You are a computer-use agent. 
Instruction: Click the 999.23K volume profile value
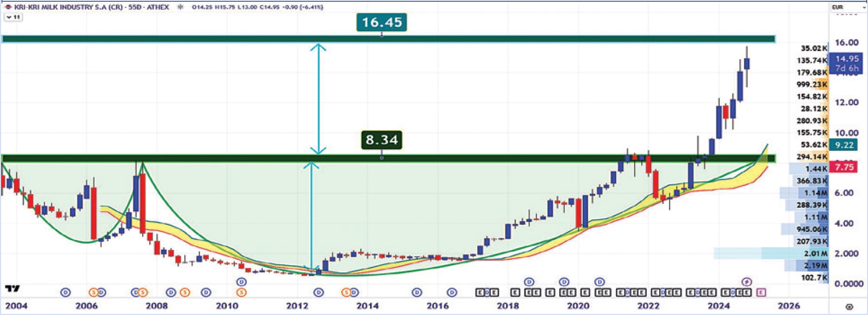[812, 84]
